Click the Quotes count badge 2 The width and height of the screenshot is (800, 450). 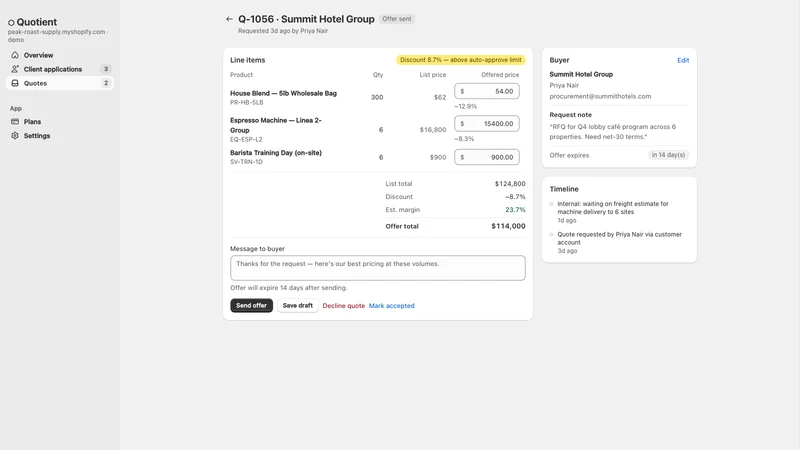click(106, 83)
